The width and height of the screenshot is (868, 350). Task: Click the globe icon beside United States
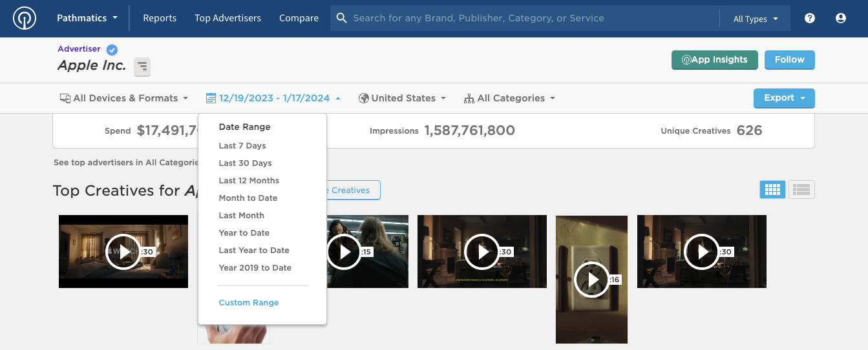click(x=364, y=98)
